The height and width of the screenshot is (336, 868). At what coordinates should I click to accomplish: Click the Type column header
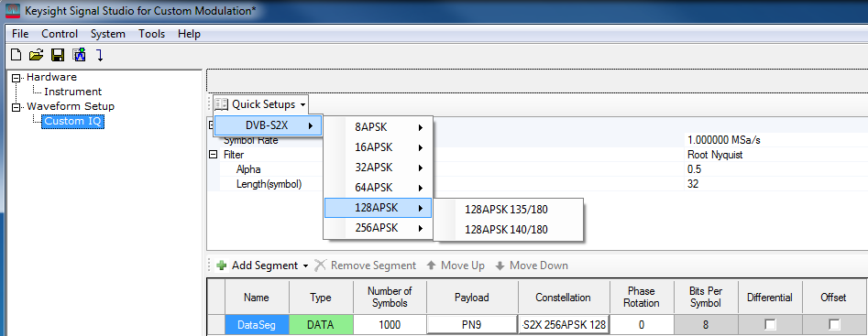pos(321,298)
